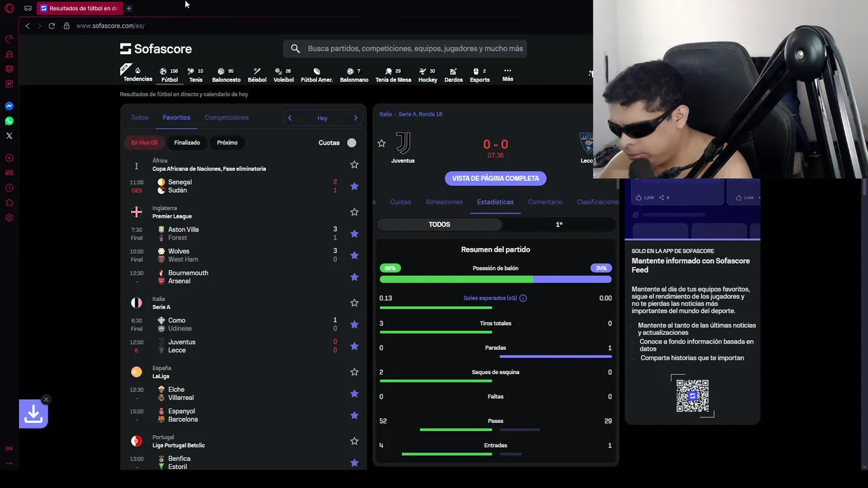The width and height of the screenshot is (868, 488).
Task: Open browser Settings gear in sidebar
Action: coord(9,218)
